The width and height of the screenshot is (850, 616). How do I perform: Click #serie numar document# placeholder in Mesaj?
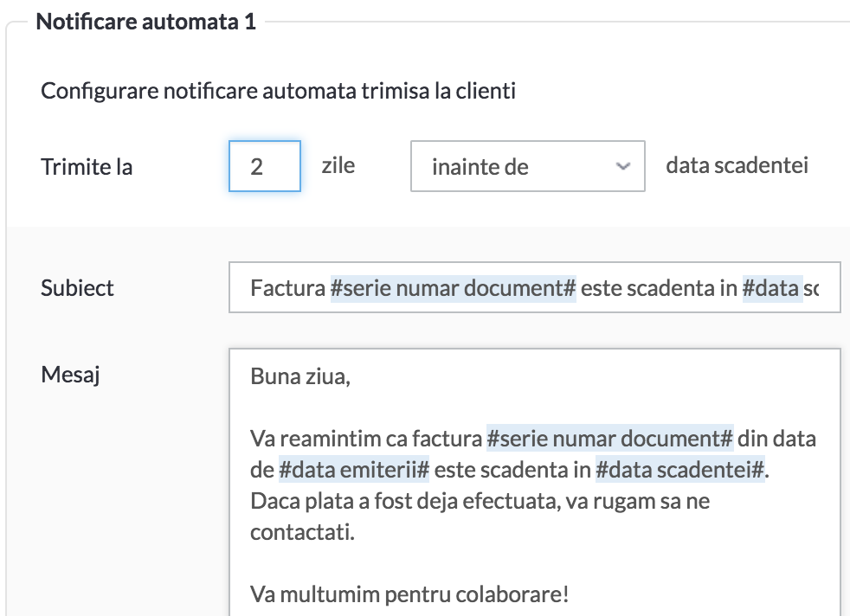pyautogui.click(x=609, y=439)
